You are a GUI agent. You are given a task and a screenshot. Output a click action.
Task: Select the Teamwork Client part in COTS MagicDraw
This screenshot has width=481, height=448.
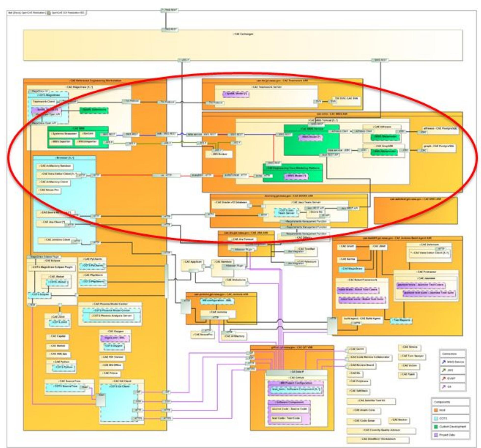pos(44,101)
